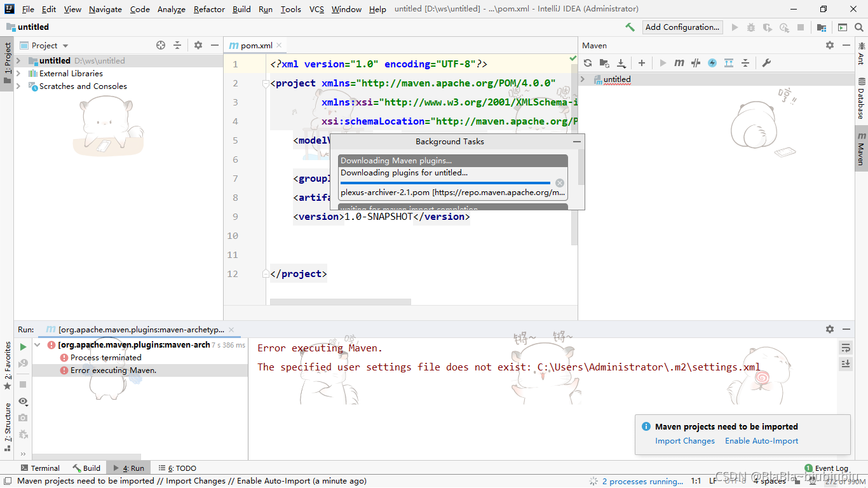The height and width of the screenshot is (488, 868).
Task: Open Project panel gear options
Action: [198, 45]
